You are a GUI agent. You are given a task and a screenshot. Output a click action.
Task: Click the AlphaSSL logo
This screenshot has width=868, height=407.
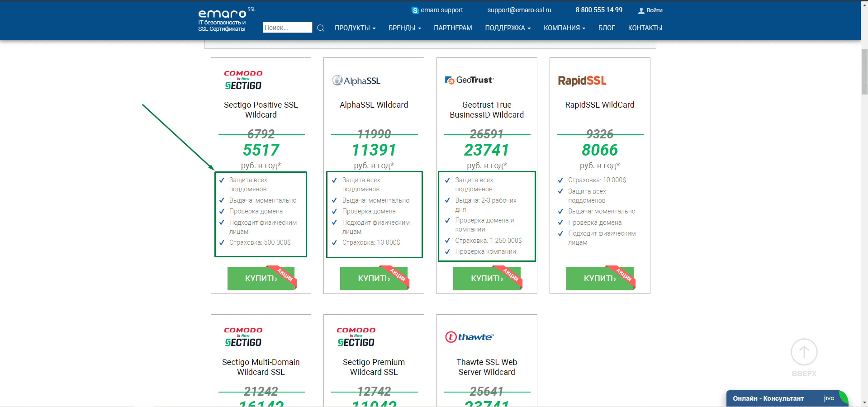pos(356,80)
